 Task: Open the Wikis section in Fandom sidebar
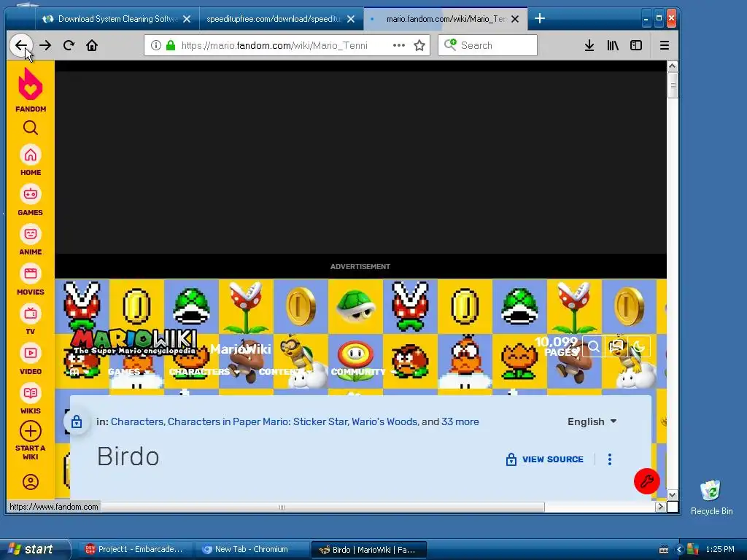[x=31, y=399]
